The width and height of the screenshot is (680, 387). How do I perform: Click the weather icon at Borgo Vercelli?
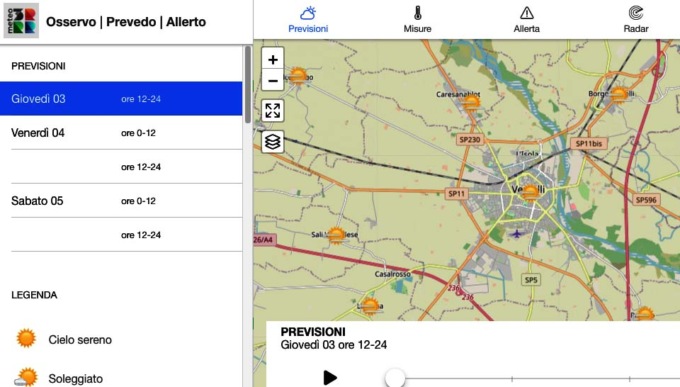pyautogui.click(x=619, y=95)
